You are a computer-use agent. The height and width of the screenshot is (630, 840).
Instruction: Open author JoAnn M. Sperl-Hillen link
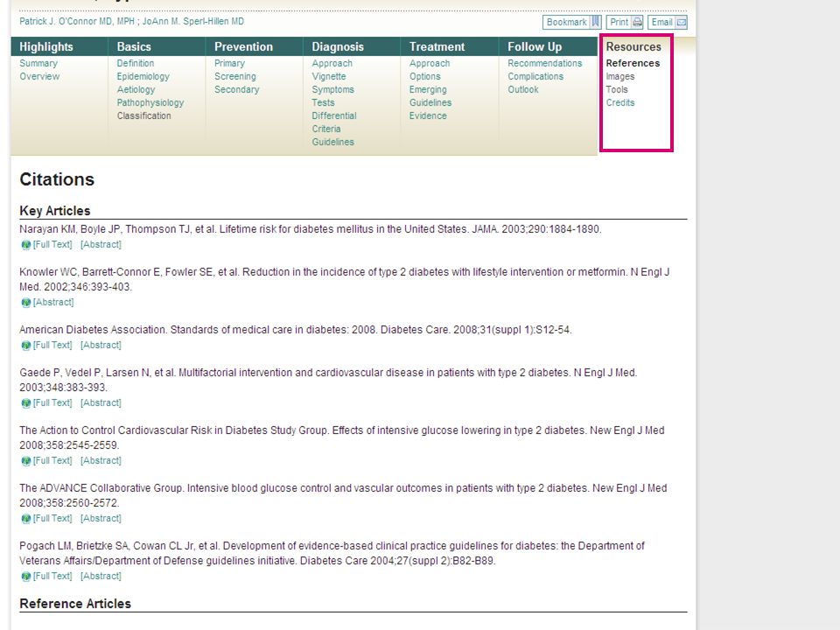tap(192, 21)
